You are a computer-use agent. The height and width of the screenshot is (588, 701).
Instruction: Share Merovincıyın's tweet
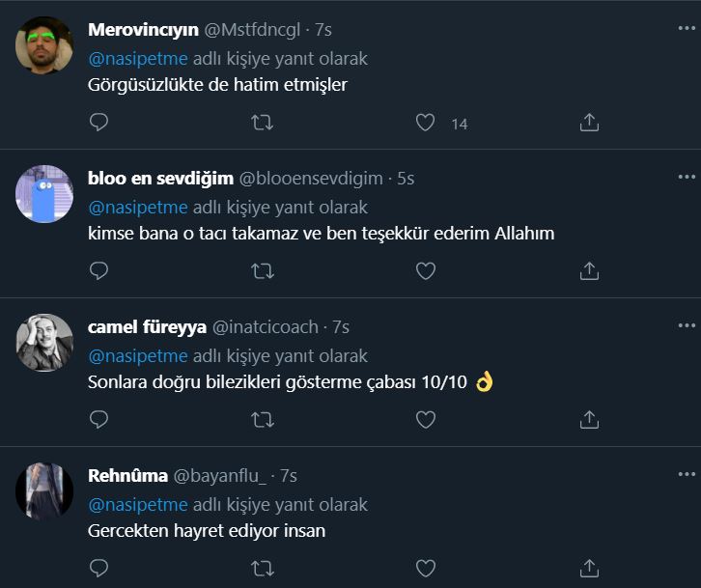pyautogui.click(x=589, y=123)
